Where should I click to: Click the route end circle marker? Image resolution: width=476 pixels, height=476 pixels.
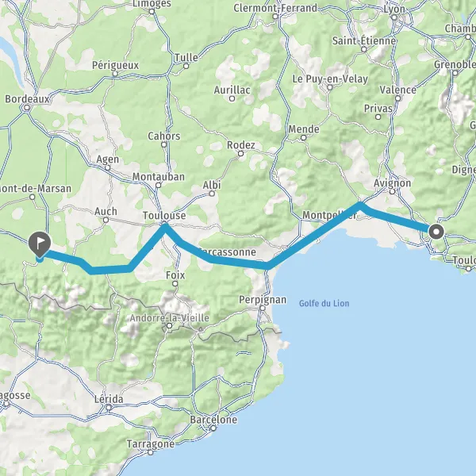click(x=436, y=232)
